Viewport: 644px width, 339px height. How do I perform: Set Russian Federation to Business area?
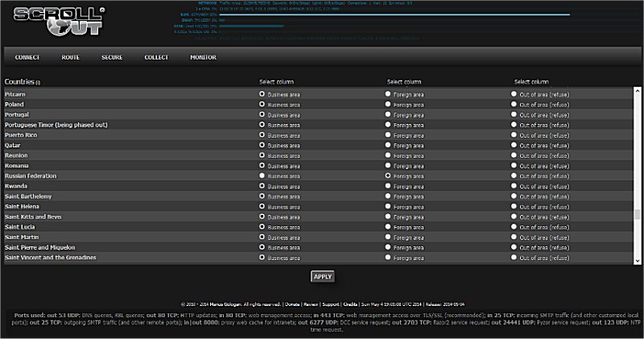tap(262, 176)
